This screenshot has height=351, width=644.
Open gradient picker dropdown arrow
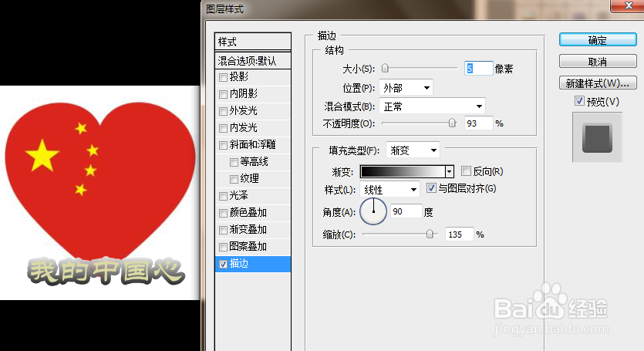[x=450, y=171]
